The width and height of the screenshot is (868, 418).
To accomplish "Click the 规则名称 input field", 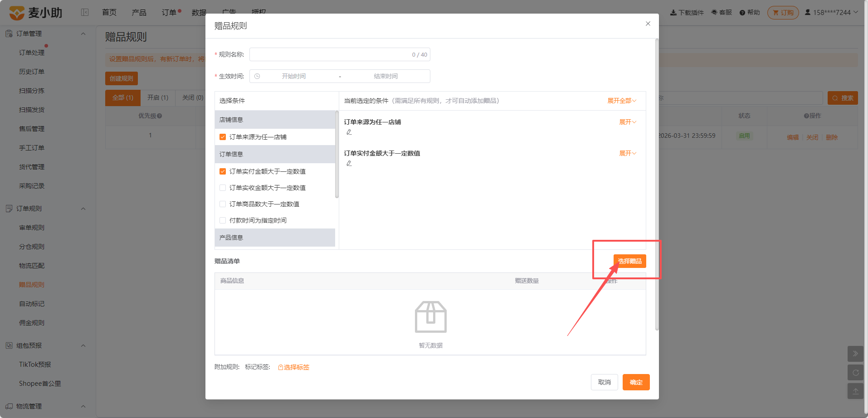I will [x=340, y=54].
